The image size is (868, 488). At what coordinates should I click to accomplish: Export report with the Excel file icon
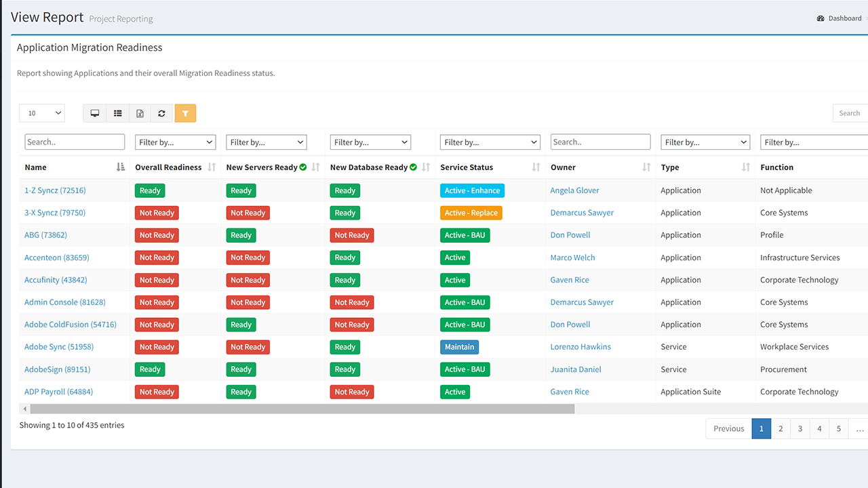(140, 113)
